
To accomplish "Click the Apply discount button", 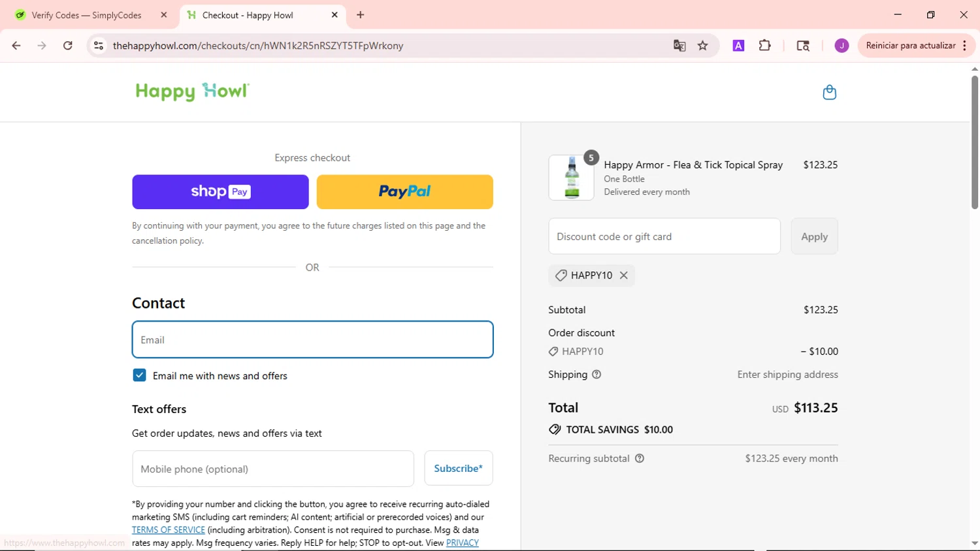I will point(814,236).
